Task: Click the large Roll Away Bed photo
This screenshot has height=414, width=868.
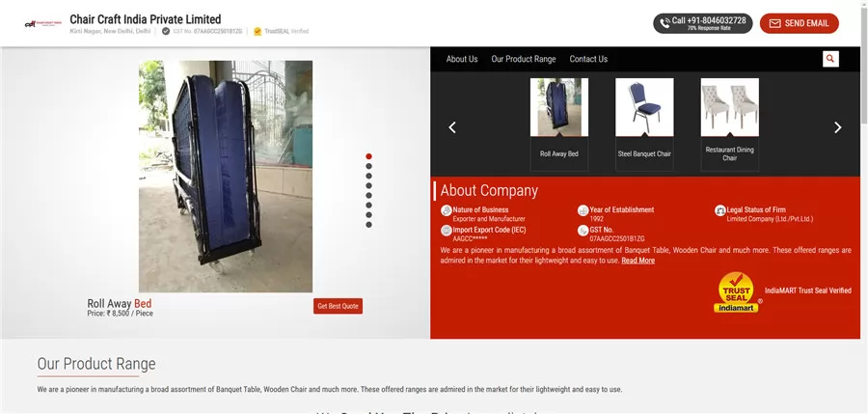Action: point(226,177)
